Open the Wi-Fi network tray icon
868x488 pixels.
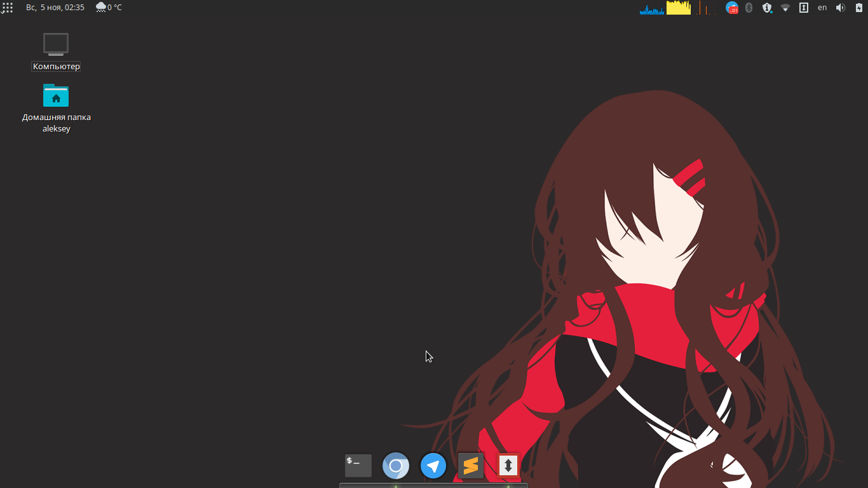click(x=785, y=8)
